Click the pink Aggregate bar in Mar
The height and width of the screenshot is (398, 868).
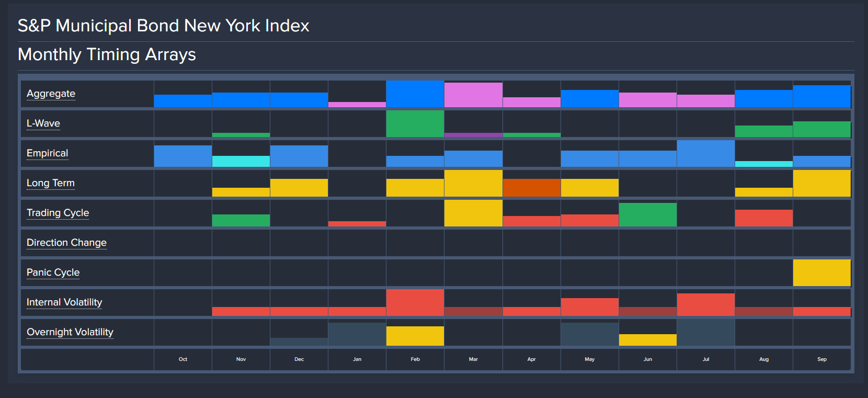[473, 95]
